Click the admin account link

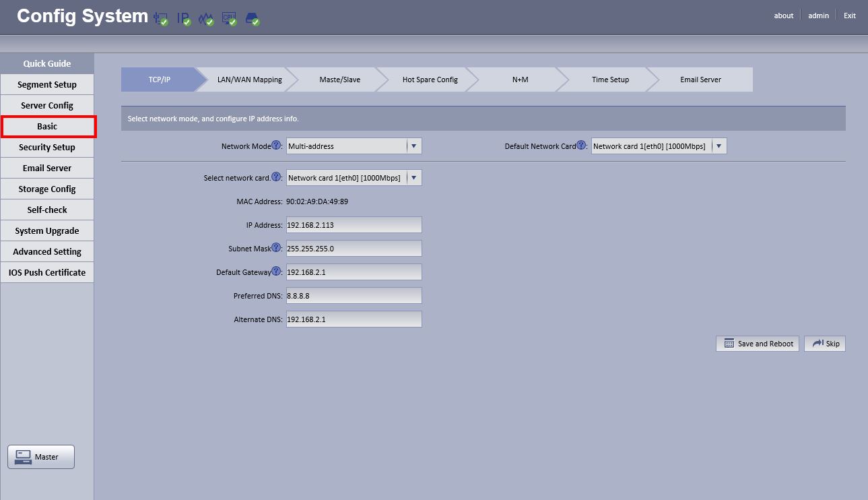pos(819,15)
